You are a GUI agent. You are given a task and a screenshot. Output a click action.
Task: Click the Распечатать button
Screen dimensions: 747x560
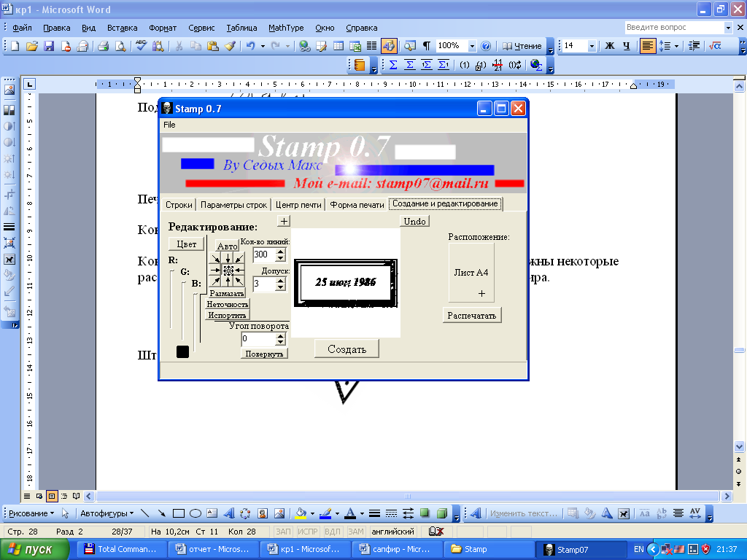[x=472, y=315]
